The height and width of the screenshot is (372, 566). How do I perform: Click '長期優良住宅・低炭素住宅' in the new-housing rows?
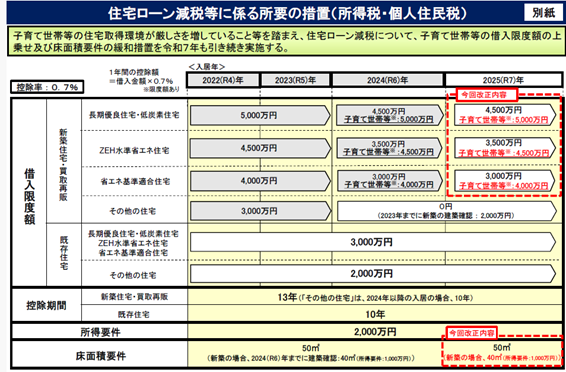pos(134,115)
